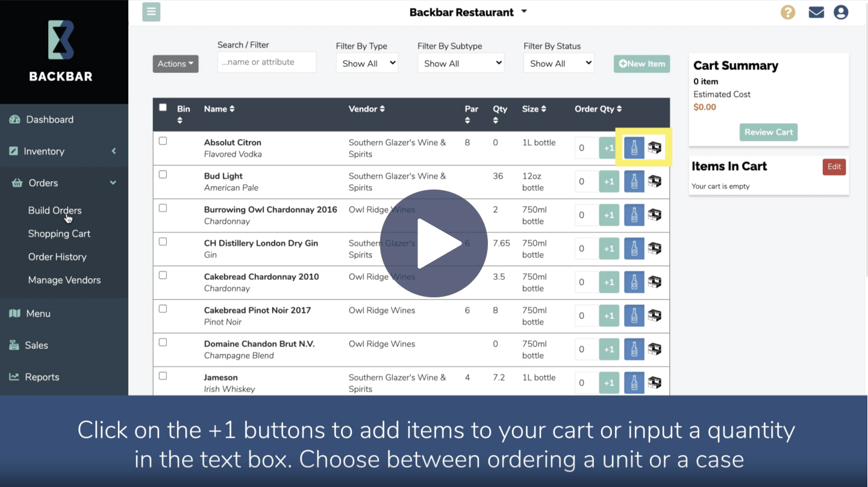This screenshot has width=868, height=487.
Task: Select bottle unit icon for Jameson
Action: point(634,383)
